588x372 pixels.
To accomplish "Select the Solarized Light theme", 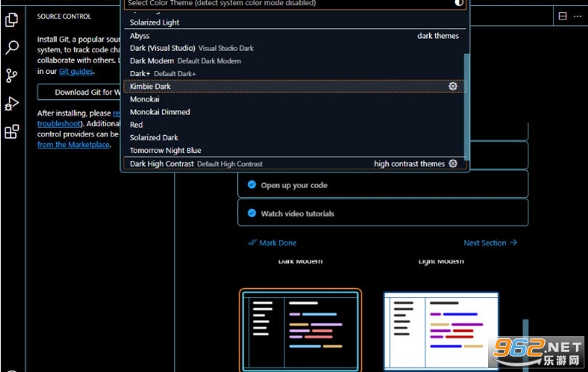I will click(x=295, y=22).
